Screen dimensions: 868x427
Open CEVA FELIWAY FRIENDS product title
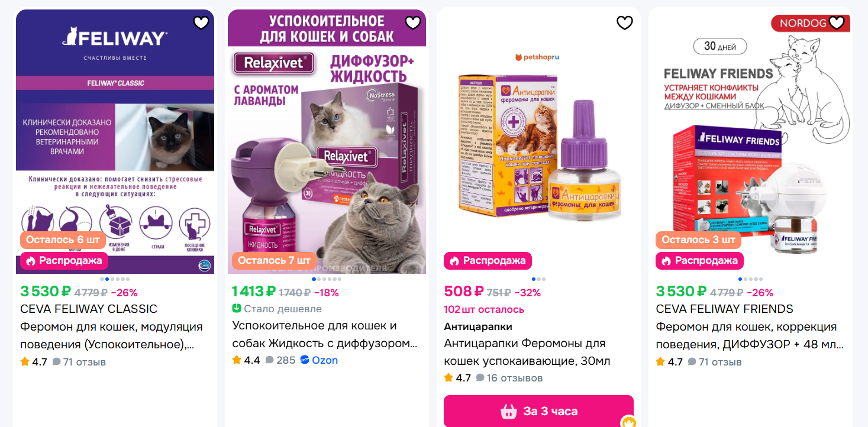point(725,309)
